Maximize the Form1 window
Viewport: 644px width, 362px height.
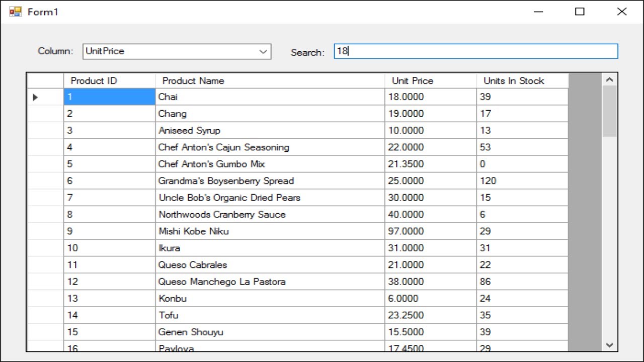tap(580, 12)
